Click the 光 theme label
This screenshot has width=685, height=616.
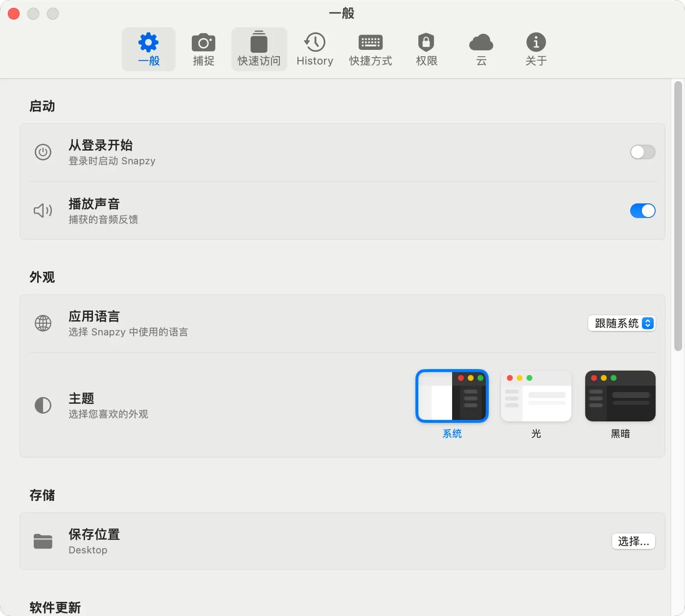pos(536,434)
